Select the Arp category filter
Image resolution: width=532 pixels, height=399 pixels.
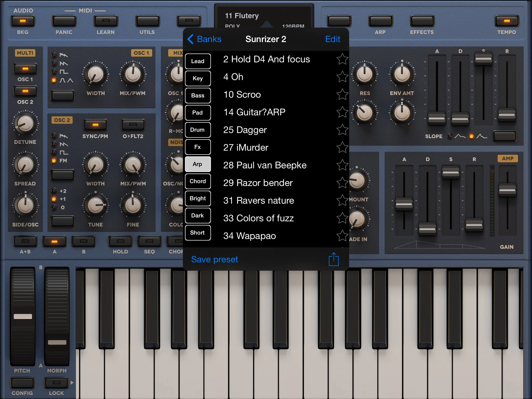[x=198, y=164]
